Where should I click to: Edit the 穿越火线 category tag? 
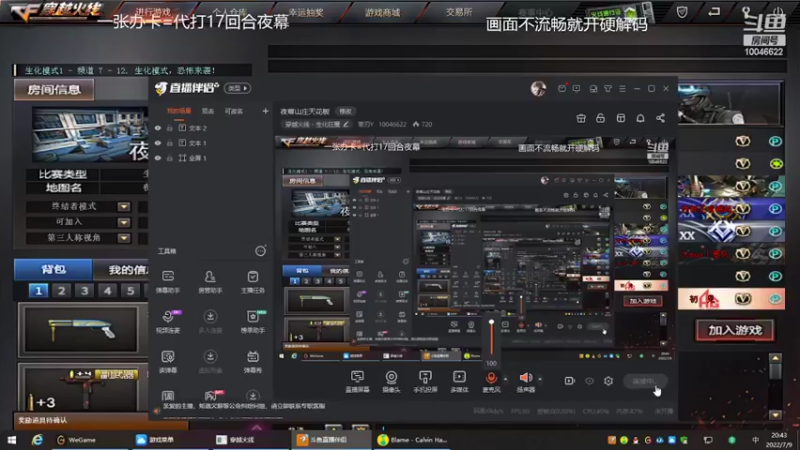point(317,124)
